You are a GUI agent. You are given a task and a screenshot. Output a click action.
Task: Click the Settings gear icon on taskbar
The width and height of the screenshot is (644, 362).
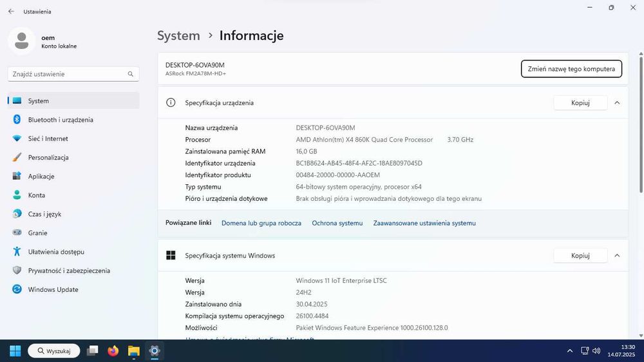155,351
